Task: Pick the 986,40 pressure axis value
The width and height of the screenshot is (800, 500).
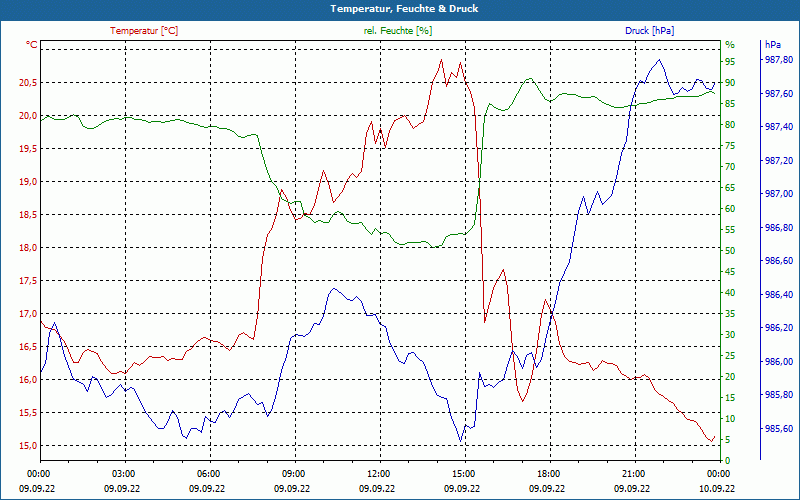Action: [x=780, y=295]
